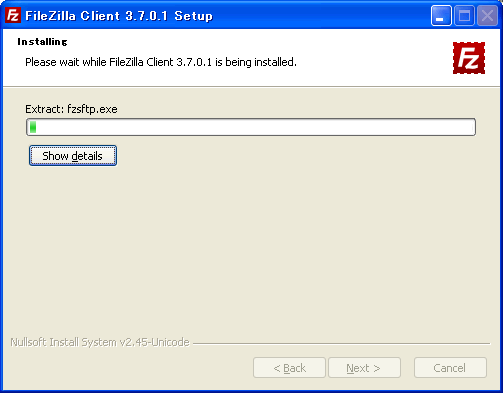Click the large FileZilla logo in the header

469,58
